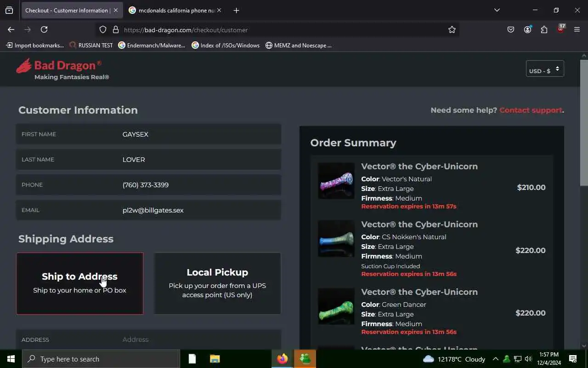Open the Index of /ISOs/Windows bookmark
The width and height of the screenshot is (588, 368).
[x=226, y=45]
